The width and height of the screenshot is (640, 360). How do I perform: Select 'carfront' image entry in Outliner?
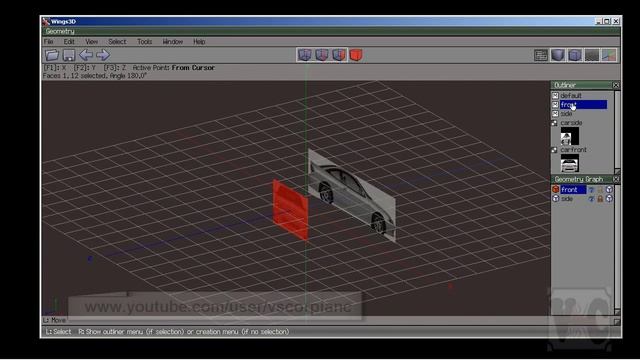573,150
